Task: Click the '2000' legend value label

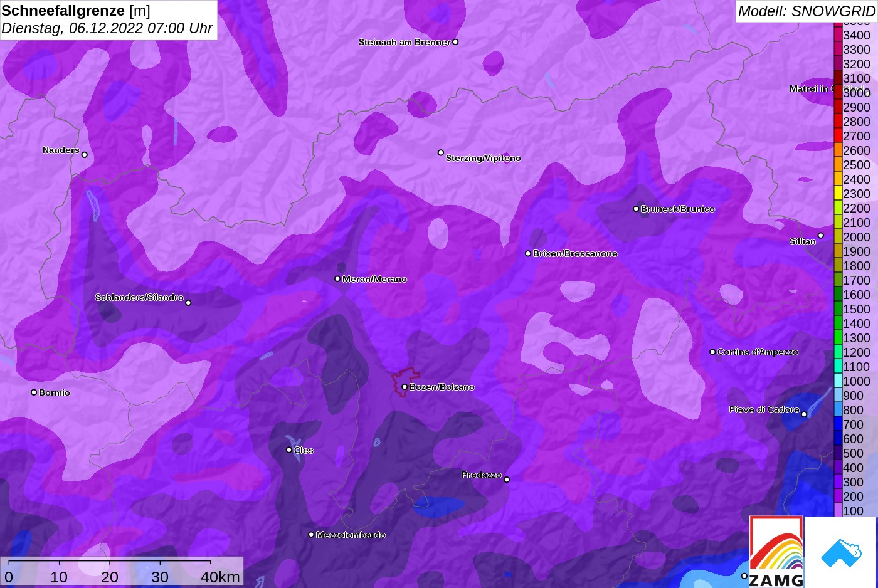Action: 857,237
